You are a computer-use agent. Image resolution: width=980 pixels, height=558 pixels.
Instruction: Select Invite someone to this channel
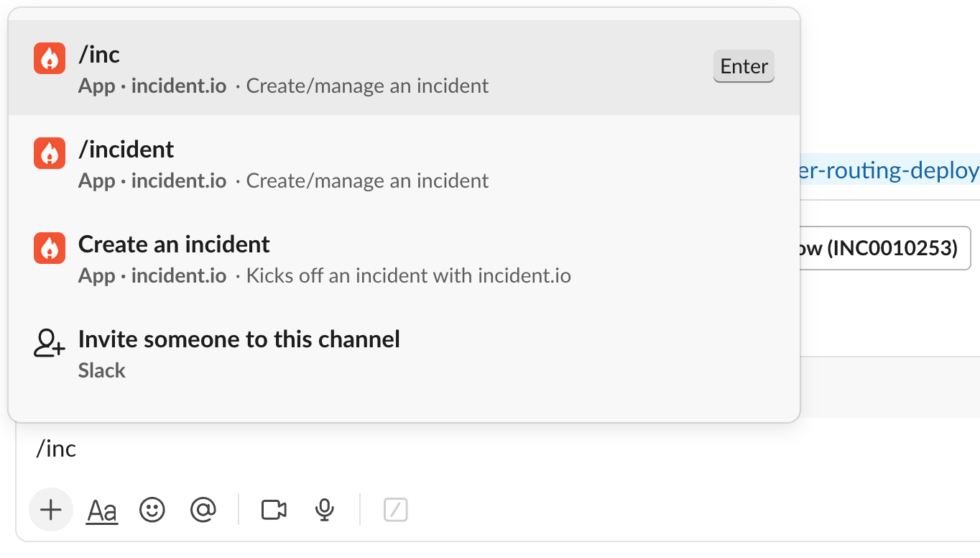pos(404,352)
